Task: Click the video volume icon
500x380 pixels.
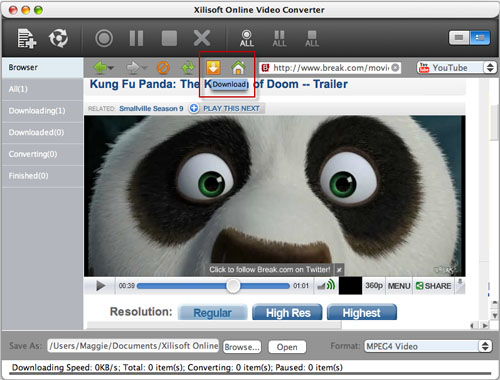Action: coord(326,285)
